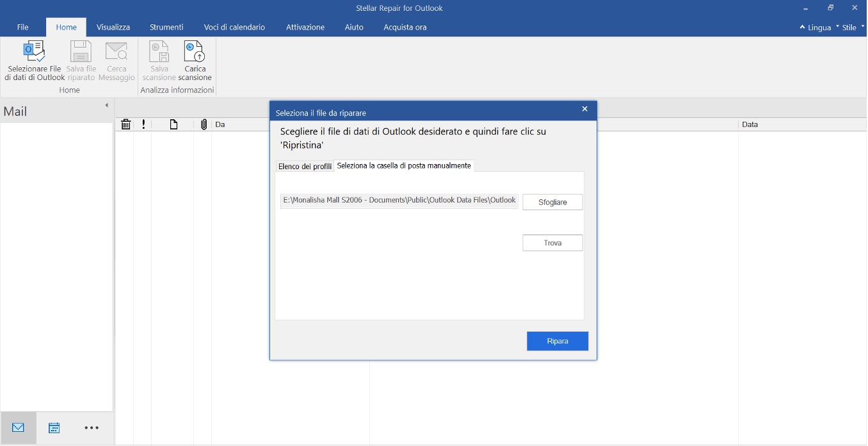Viewport: 868px width, 446px height.
Task: Click the Ripara button
Action: (558, 341)
